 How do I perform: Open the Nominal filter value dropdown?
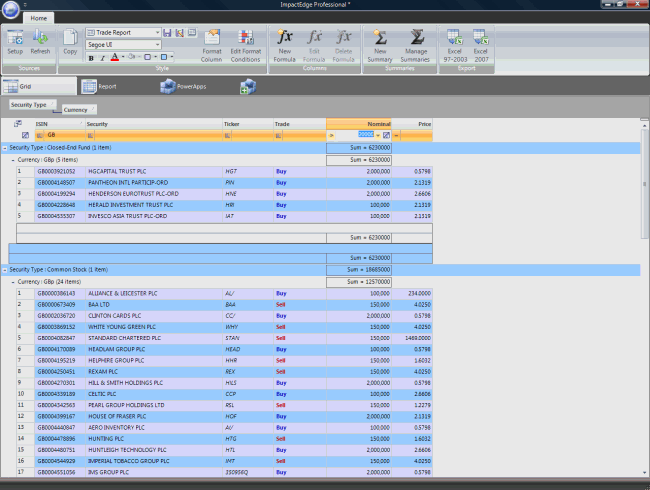point(378,135)
